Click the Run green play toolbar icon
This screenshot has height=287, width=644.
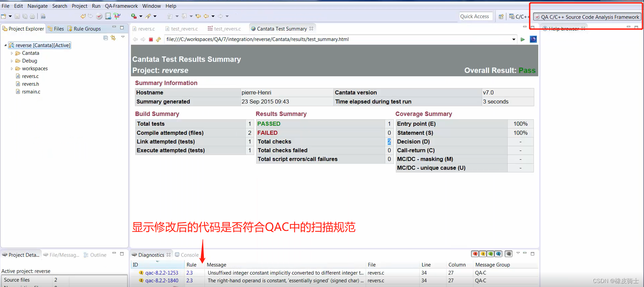point(134,16)
